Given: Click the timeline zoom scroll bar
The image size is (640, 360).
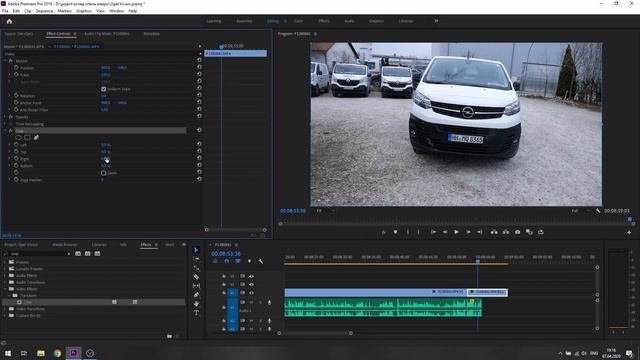Looking at the screenshot, I should pos(315,333).
